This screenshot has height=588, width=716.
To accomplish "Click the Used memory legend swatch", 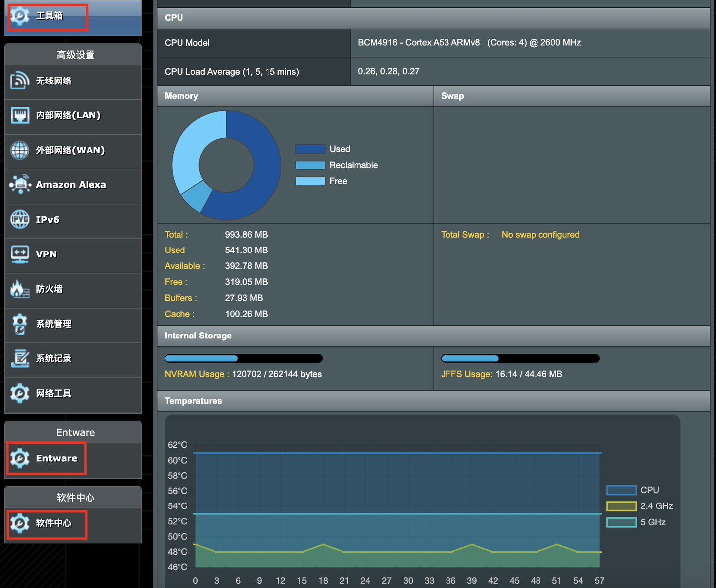I will click(310, 149).
